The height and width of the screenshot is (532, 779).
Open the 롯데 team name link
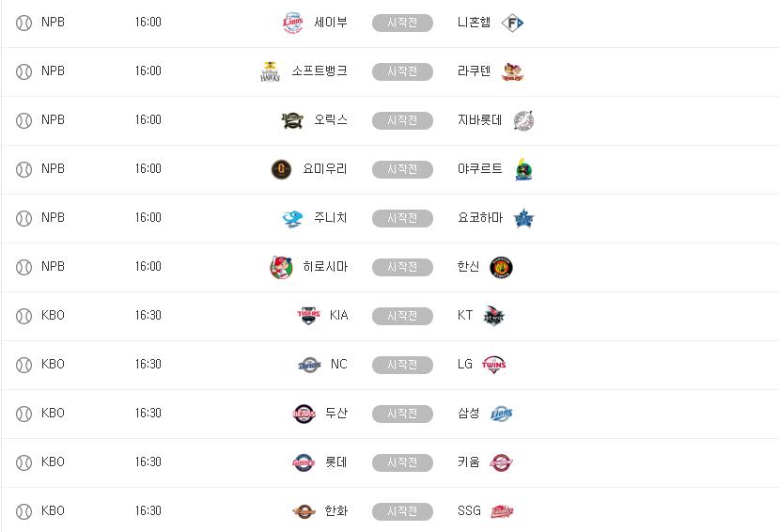click(335, 462)
